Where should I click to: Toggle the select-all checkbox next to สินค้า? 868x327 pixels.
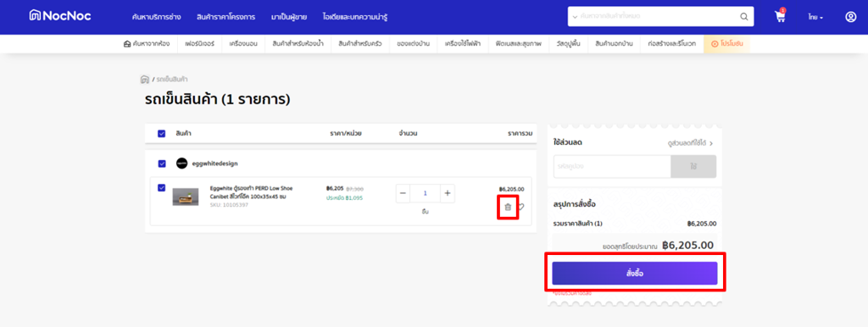[162, 133]
